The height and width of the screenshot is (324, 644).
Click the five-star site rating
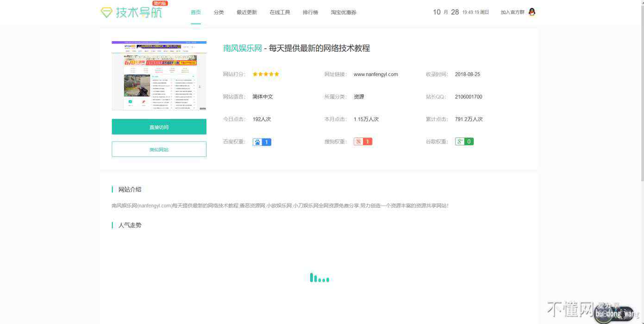coord(266,74)
